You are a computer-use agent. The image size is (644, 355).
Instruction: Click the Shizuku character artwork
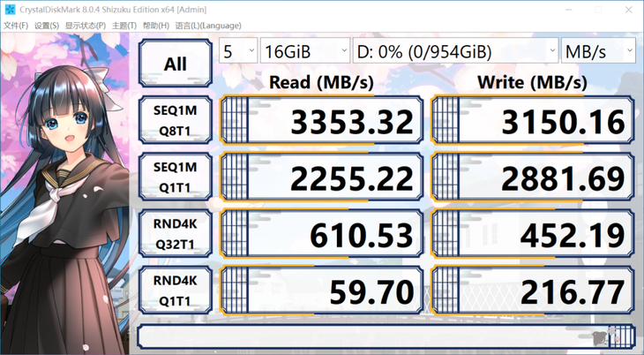[x=64, y=193]
